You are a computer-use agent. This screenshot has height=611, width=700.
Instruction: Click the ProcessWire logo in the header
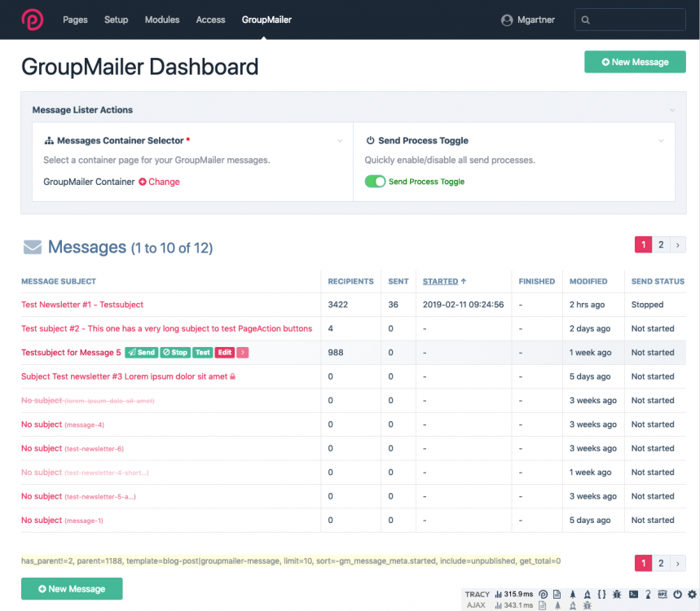(33, 20)
